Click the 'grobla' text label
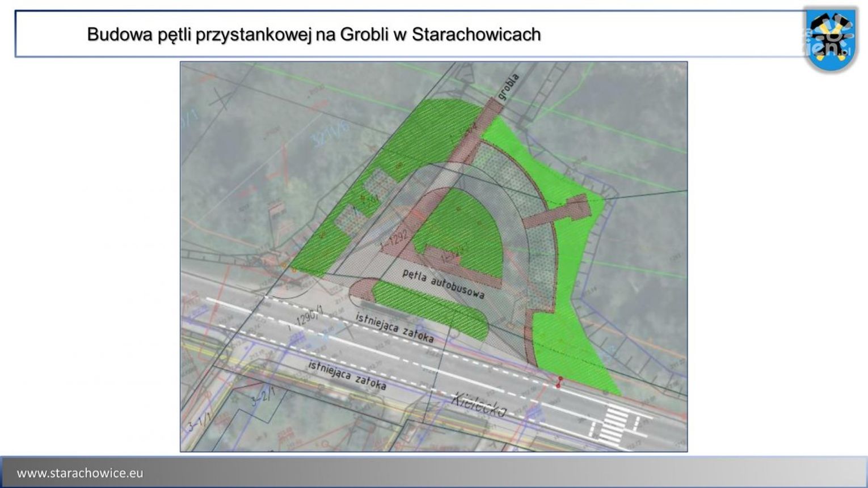The image size is (868, 488). [x=509, y=87]
